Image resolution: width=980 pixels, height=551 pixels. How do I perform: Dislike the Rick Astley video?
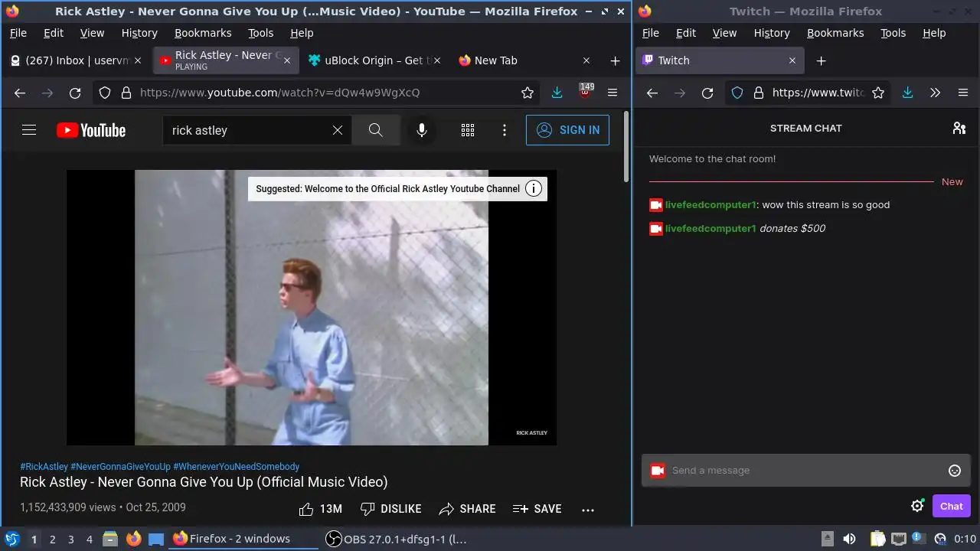(390, 509)
